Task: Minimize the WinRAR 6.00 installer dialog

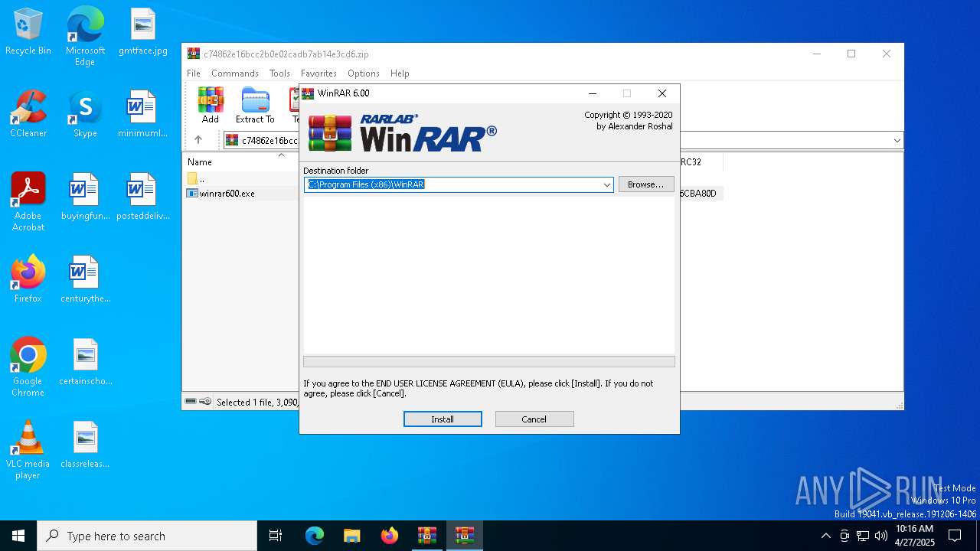Action: [x=592, y=93]
